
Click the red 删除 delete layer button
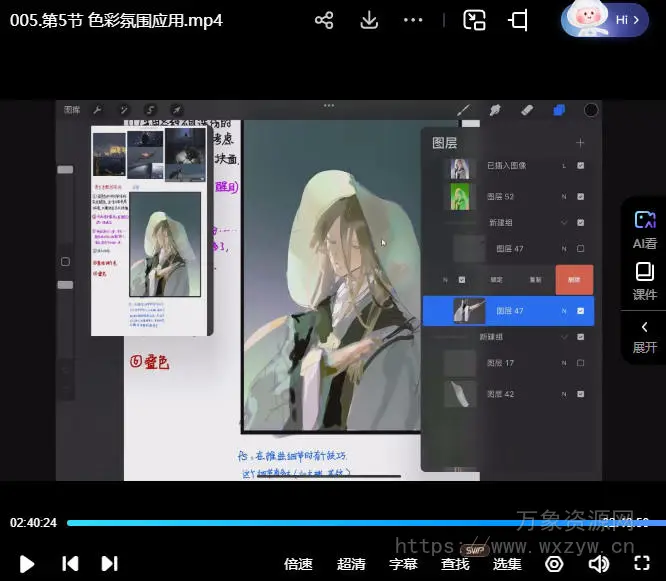pos(574,280)
